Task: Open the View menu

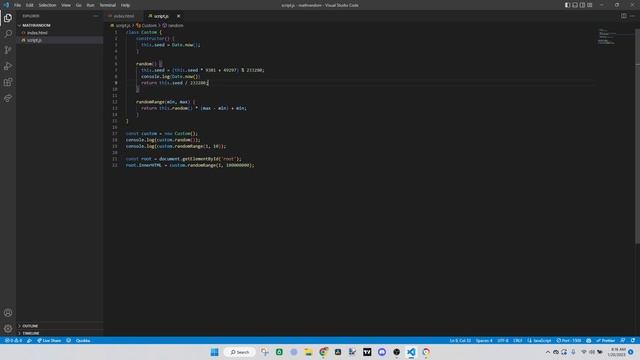Action: point(66,5)
